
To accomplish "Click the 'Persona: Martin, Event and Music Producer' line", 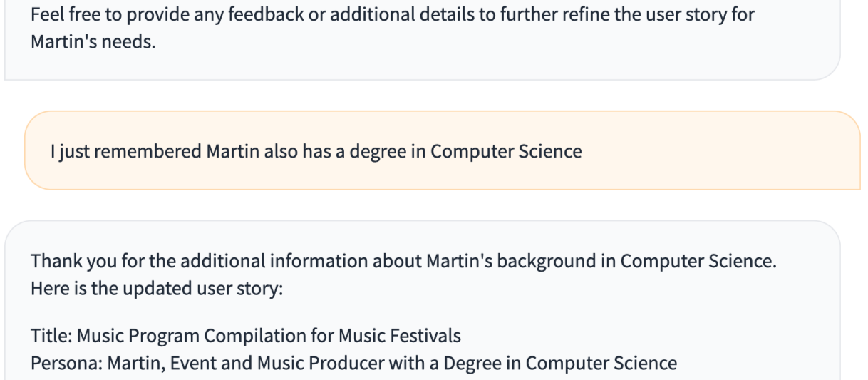I will (x=353, y=364).
